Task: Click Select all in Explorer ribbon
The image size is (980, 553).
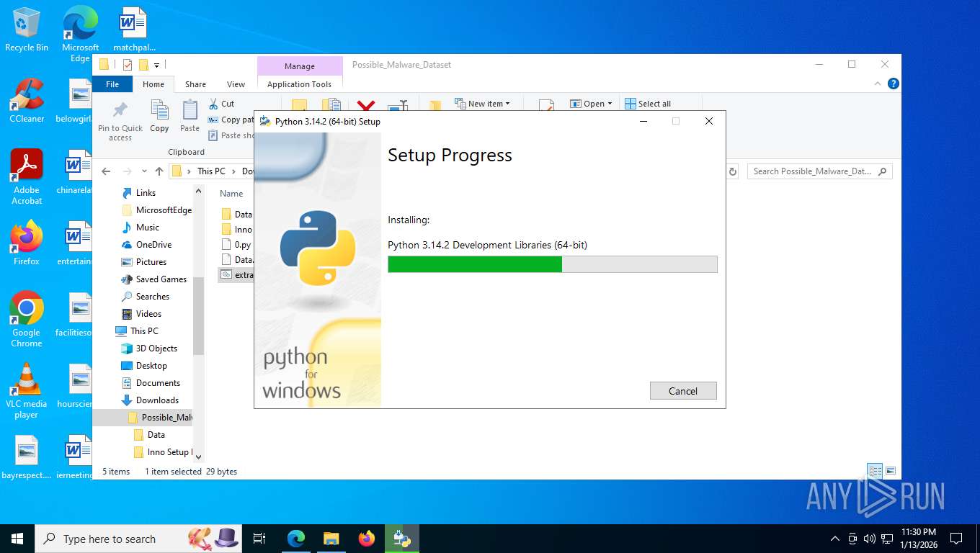Action: point(648,104)
